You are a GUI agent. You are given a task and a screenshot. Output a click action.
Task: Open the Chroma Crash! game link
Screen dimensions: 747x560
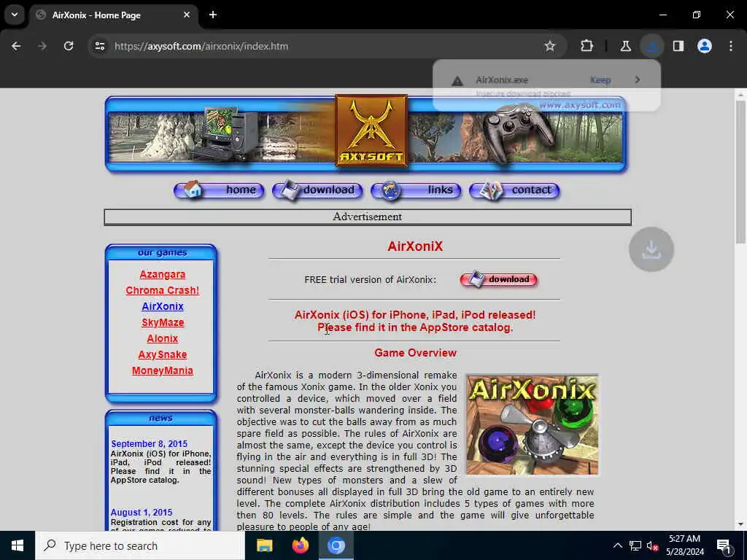point(163,290)
